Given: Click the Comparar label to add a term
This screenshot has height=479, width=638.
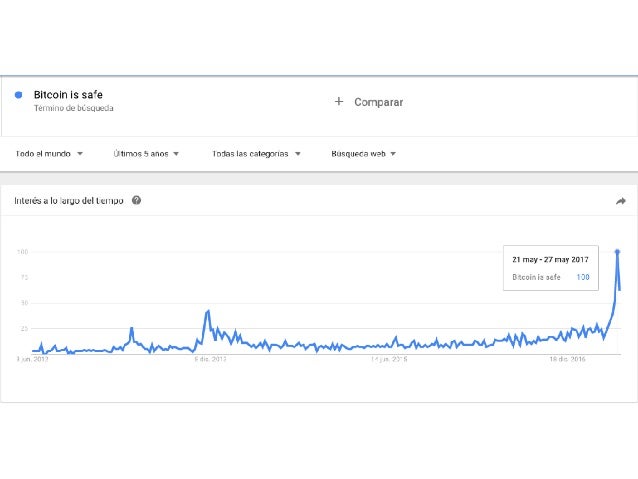Looking at the screenshot, I should point(378,102).
